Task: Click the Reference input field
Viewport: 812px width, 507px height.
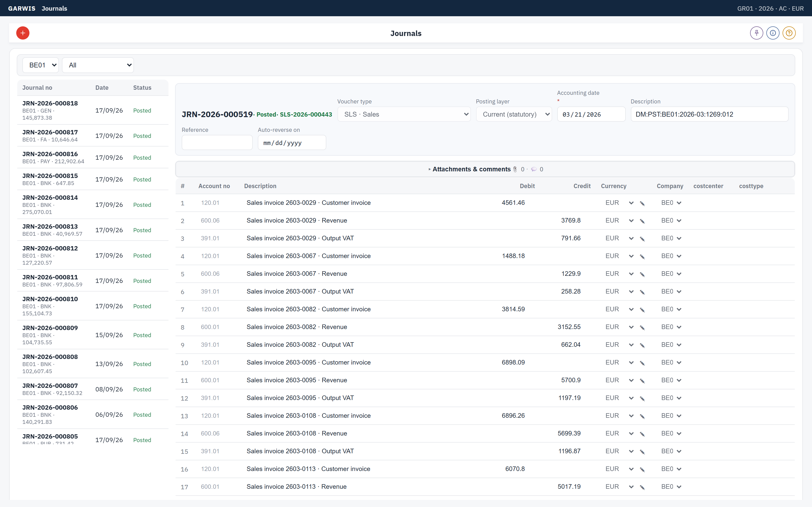Action: click(217, 143)
